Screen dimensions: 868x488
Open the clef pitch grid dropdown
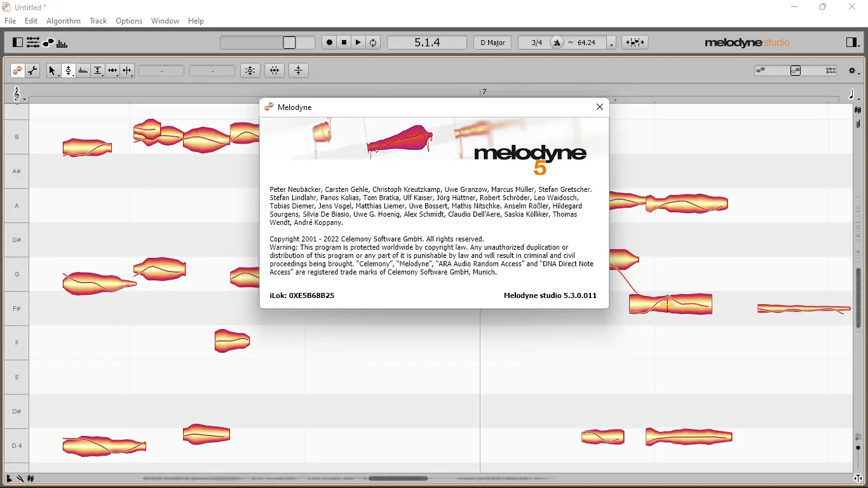coord(19,95)
